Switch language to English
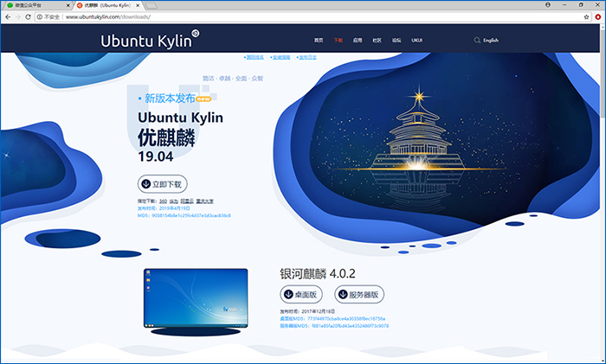This screenshot has width=606, height=364. [491, 40]
